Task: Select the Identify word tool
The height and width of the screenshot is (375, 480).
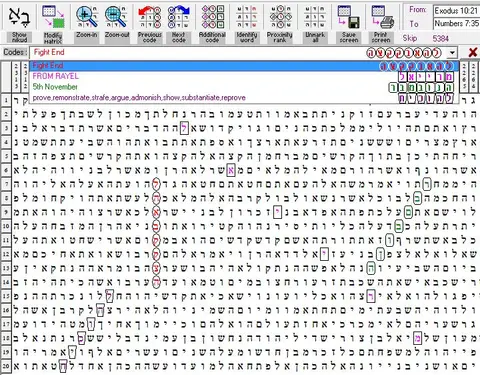Action: coord(247,17)
